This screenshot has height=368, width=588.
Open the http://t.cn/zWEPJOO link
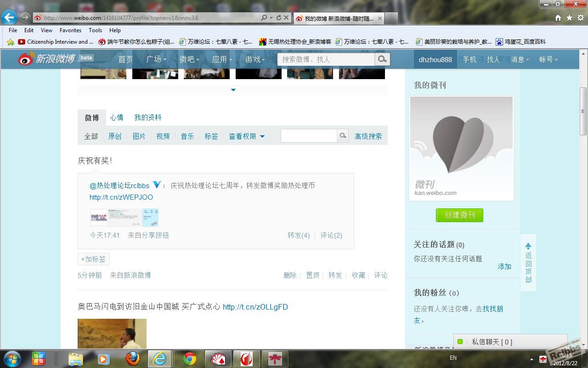[121, 197]
